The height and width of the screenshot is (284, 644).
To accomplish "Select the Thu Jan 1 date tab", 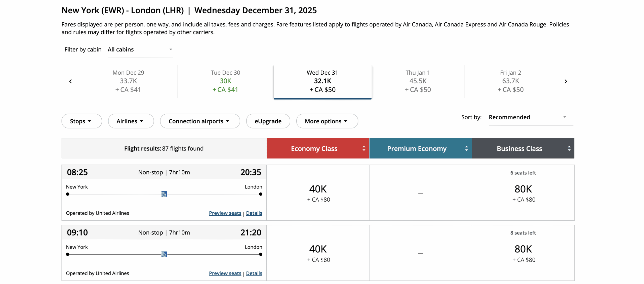I will (x=418, y=81).
